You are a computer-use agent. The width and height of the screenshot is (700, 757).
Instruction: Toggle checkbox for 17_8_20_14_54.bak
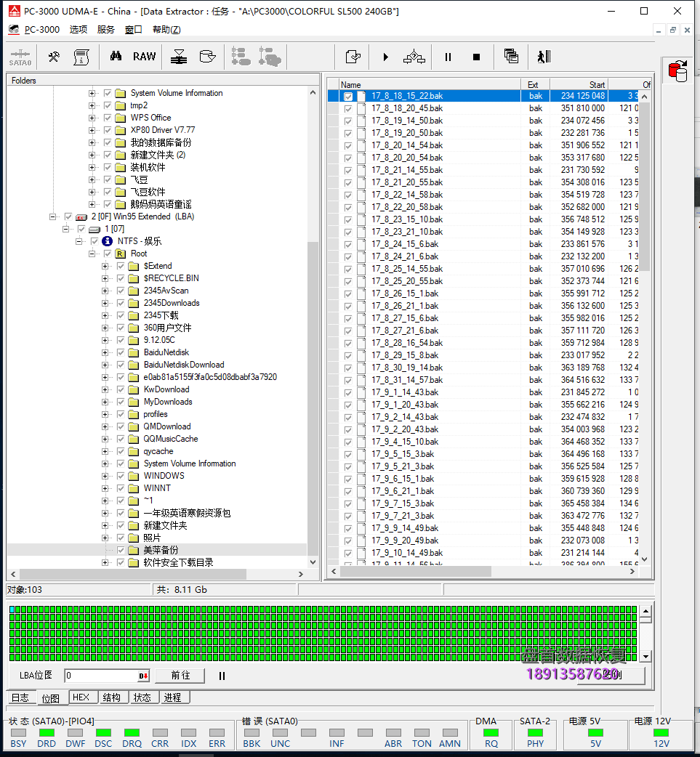[x=348, y=146]
